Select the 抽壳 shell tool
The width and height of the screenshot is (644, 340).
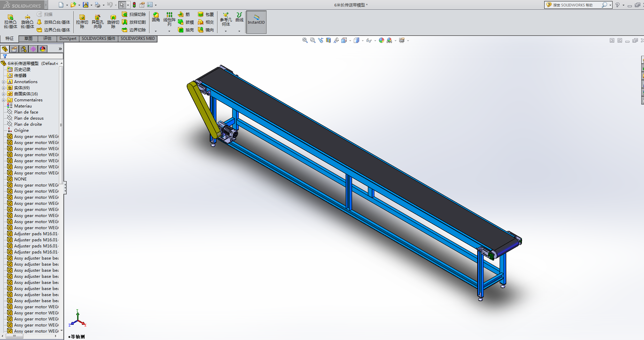186,30
